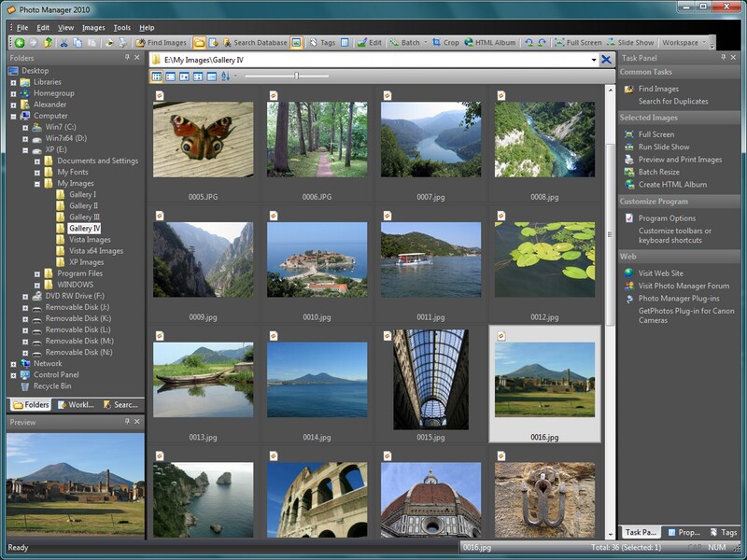Toggle the Folders pane toolbar button
747x560 pixels.
click(x=199, y=42)
